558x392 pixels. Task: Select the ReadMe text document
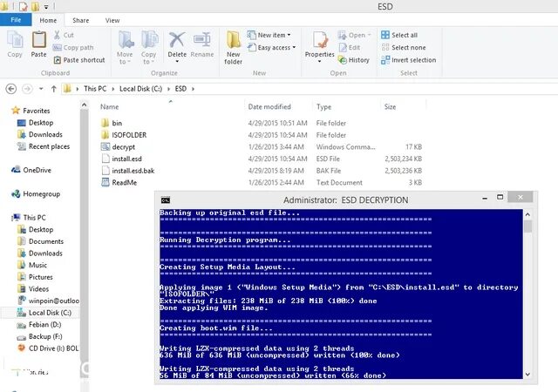(119, 182)
